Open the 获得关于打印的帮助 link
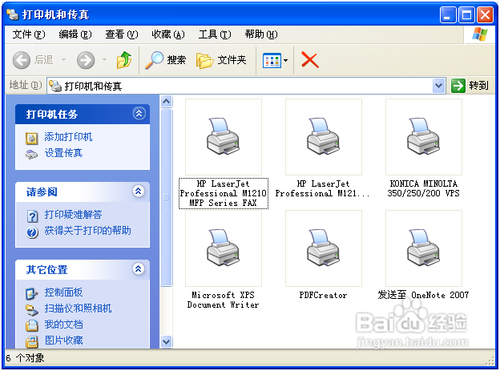This screenshot has width=500, height=371. 88,231
